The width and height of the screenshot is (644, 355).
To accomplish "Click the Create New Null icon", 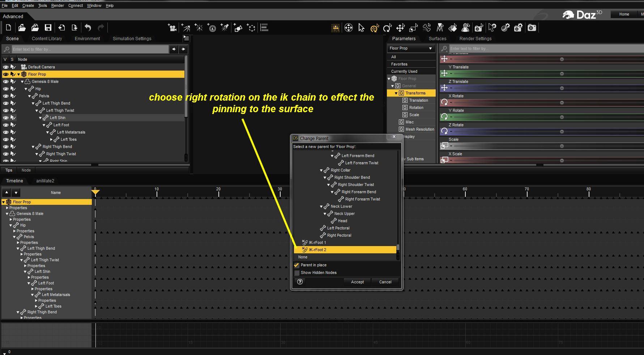I will coord(251,28).
